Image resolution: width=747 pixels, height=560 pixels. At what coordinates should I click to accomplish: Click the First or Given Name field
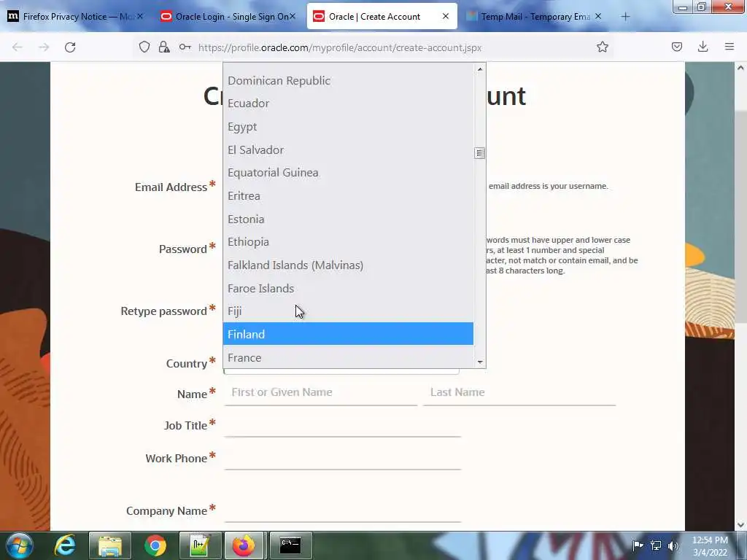[321, 392]
